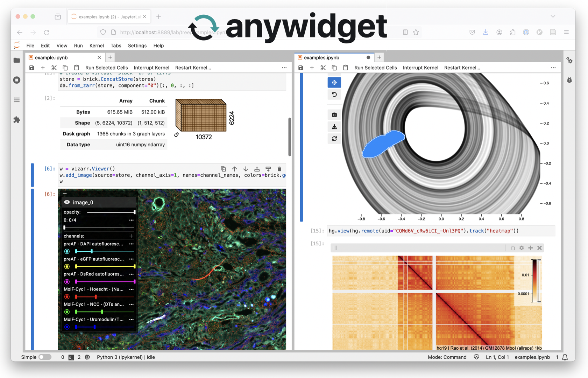Copy the heatmap view using the duplicate icon
The height and width of the screenshot is (378, 588).
pyautogui.click(x=512, y=248)
